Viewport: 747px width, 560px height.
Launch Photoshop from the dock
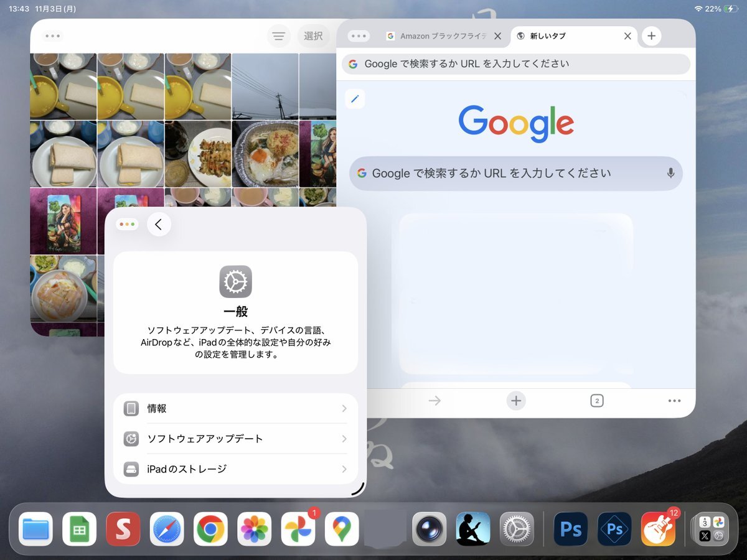(x=571, y=529)
